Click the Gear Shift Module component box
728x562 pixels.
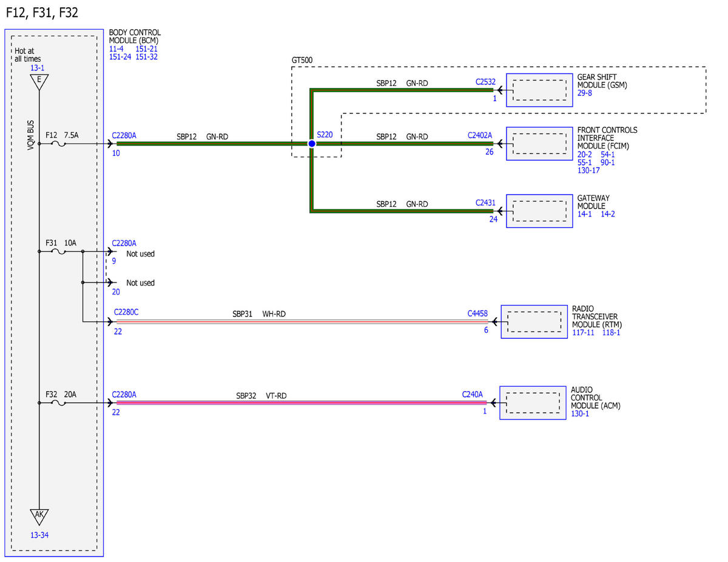pos(539,90)
